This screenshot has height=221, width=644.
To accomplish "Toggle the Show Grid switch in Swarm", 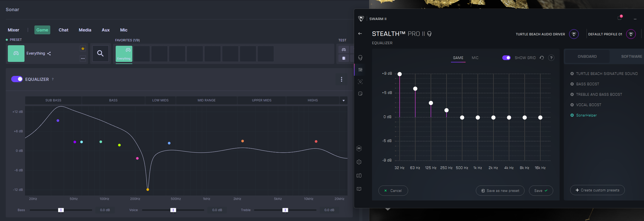I will [x=506, y=58].
